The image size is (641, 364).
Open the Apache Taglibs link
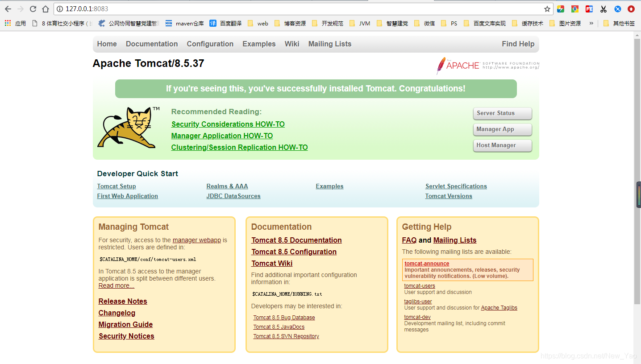tap(499, 308)
